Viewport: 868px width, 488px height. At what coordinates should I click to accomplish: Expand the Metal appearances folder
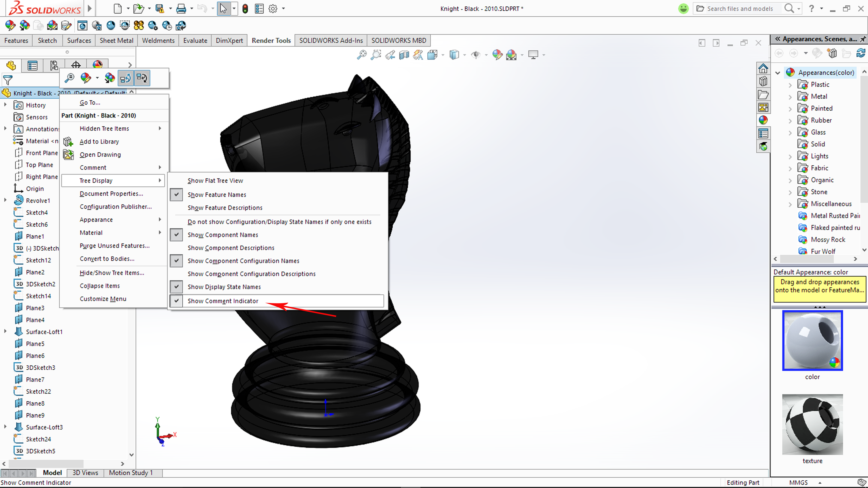[x=790, y=97]
